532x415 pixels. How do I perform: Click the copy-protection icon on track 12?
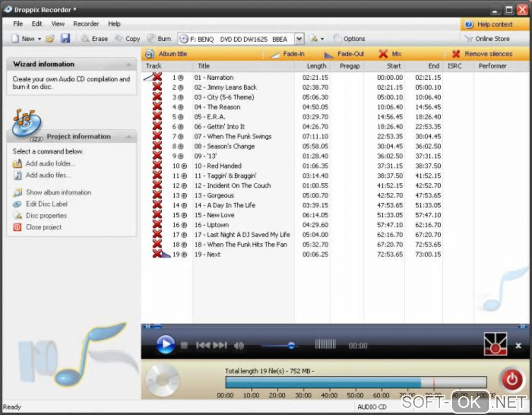click(184, 186)
